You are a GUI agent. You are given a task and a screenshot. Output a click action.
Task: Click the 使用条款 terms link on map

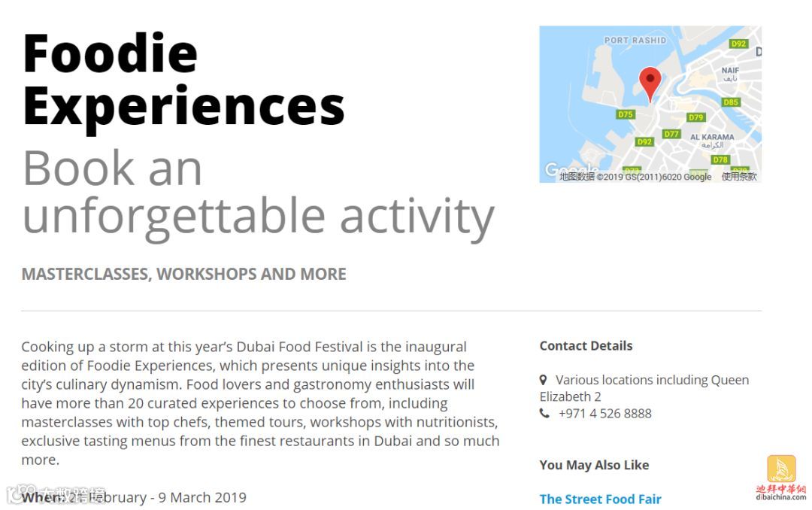pos(738,177)
